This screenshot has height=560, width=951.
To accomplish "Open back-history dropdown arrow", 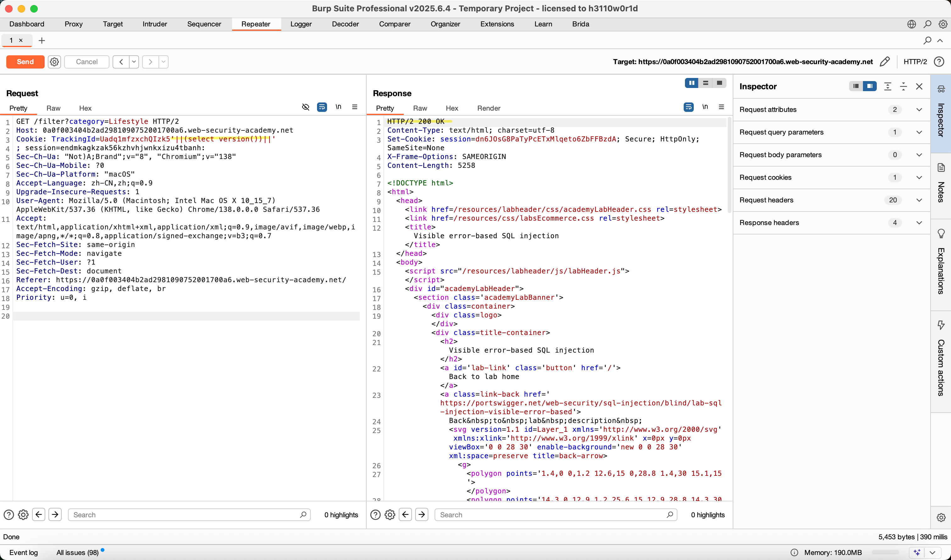I will pos(134,62).
